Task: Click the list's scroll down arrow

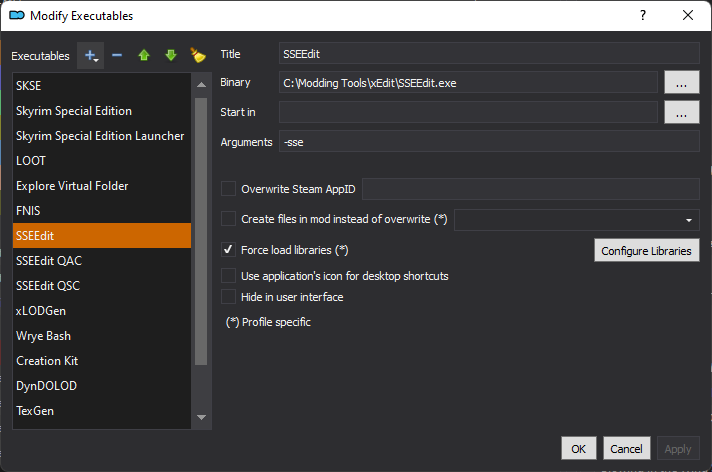Action: click(x=202, y=417)
